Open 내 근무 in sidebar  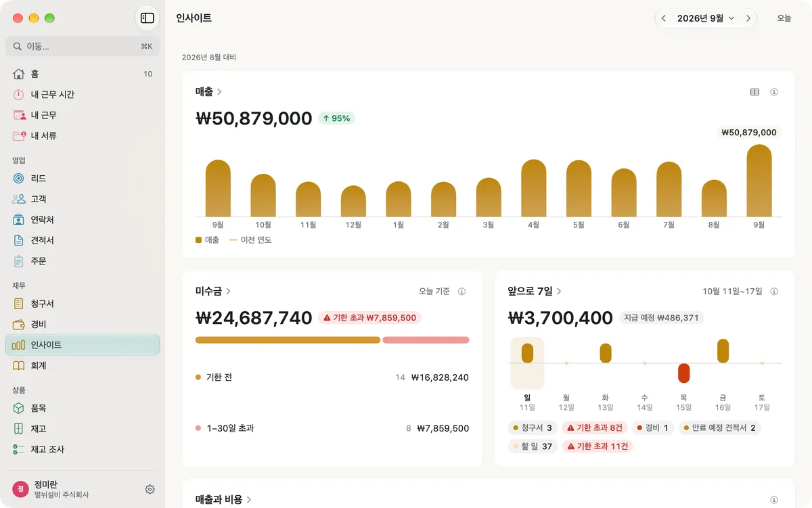pyautogui.click(x=83, y=115)
